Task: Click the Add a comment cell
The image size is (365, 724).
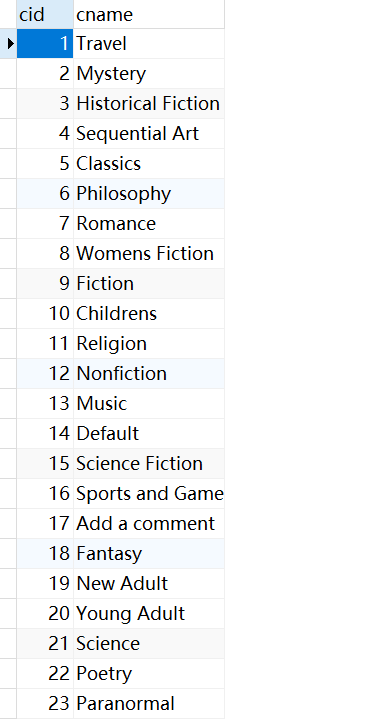Action: (x=149, y=524)
